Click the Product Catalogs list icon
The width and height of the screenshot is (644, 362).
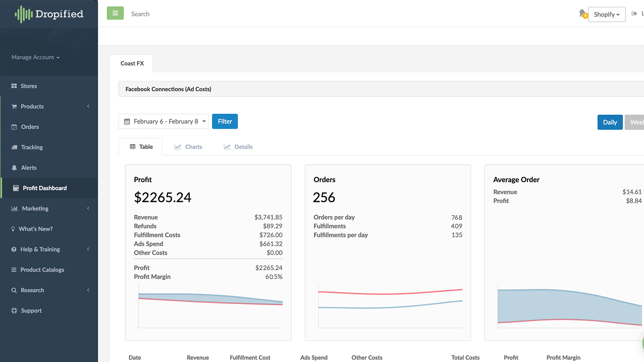pyautogui.click(x=14, y=270)
